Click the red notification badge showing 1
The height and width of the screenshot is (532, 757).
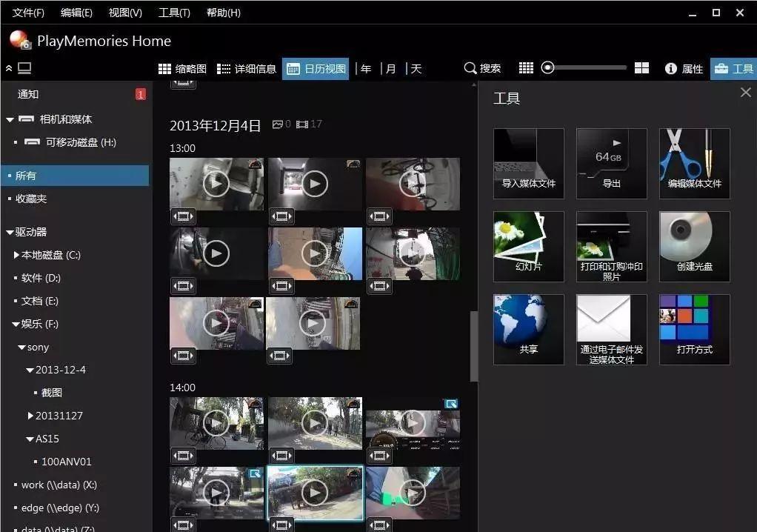(x=141, y=94)
